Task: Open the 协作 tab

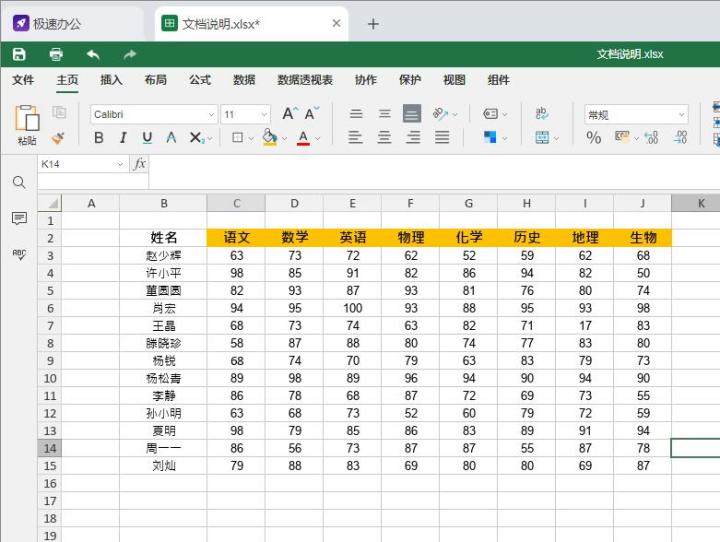Action: tap(366, 80)
